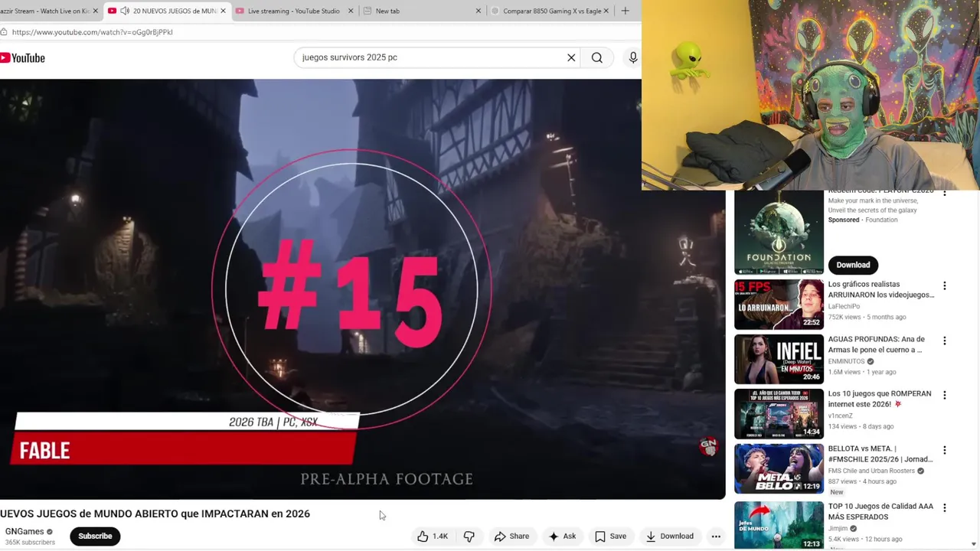Click the Ask button below the video
The width and height of the screenshot is (980, 551).
[x=561, y=536]
